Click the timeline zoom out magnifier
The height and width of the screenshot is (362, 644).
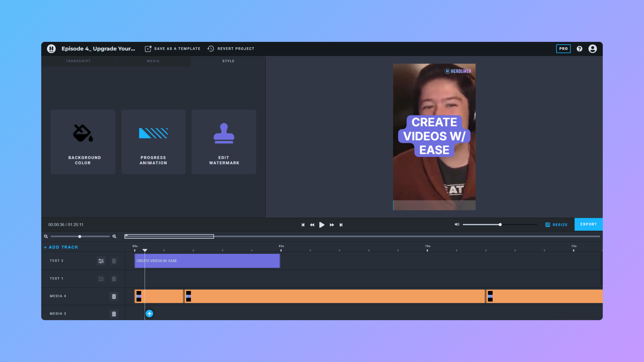[x=46, y=236]
